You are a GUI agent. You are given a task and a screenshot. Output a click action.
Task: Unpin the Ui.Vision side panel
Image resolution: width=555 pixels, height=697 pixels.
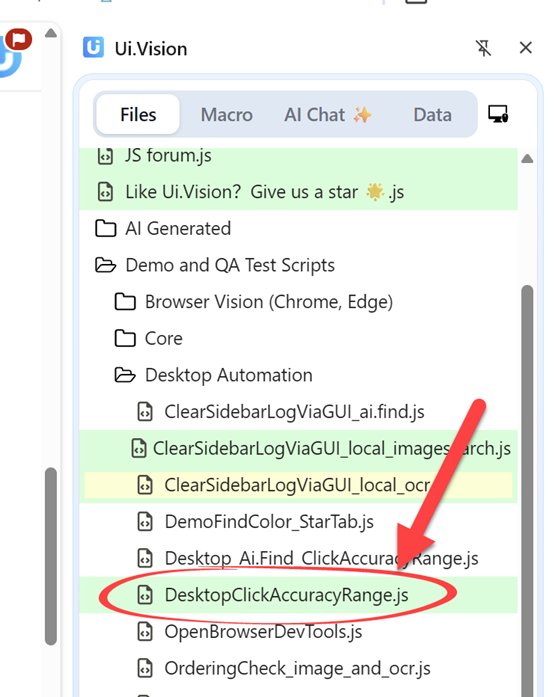[483, 48]
